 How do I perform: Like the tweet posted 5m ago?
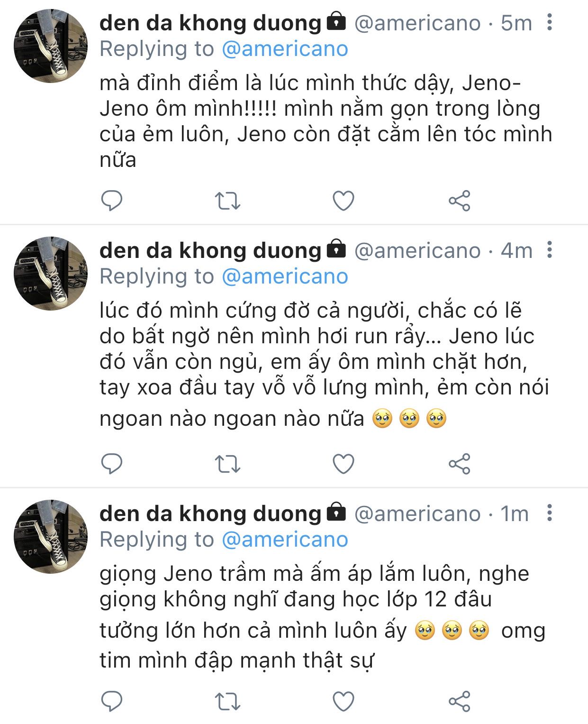(x=344, y=201)
